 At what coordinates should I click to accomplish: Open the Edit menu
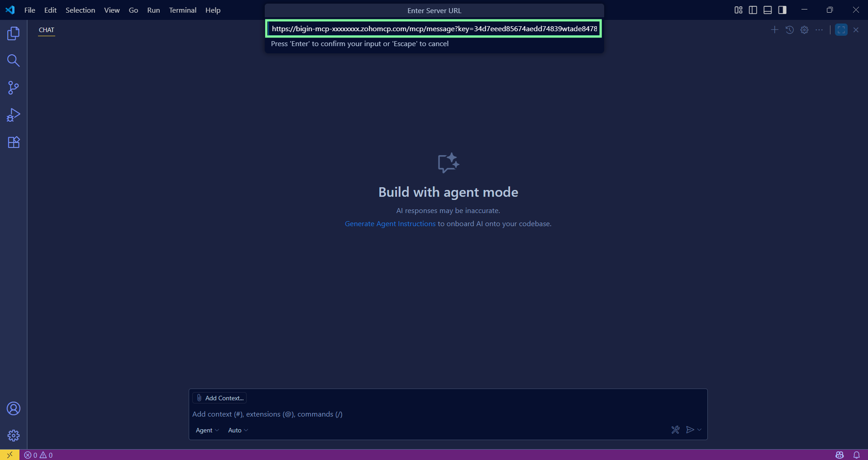click(x=50, y=10)
